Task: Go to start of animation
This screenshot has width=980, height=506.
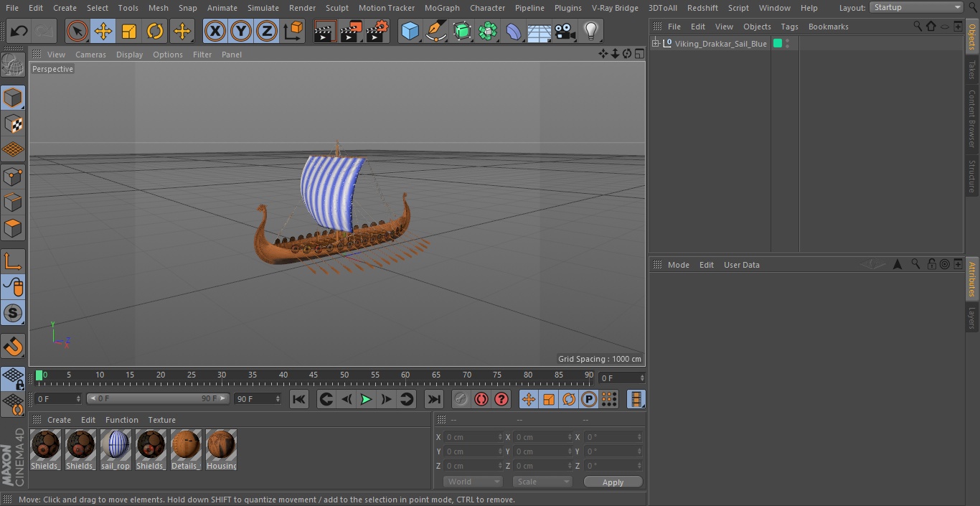Action: click(299, 399)
